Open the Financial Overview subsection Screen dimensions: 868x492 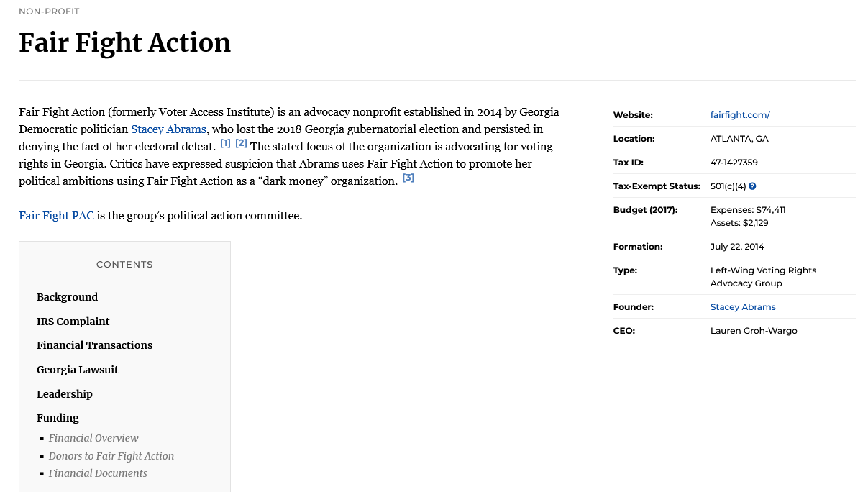93,438
